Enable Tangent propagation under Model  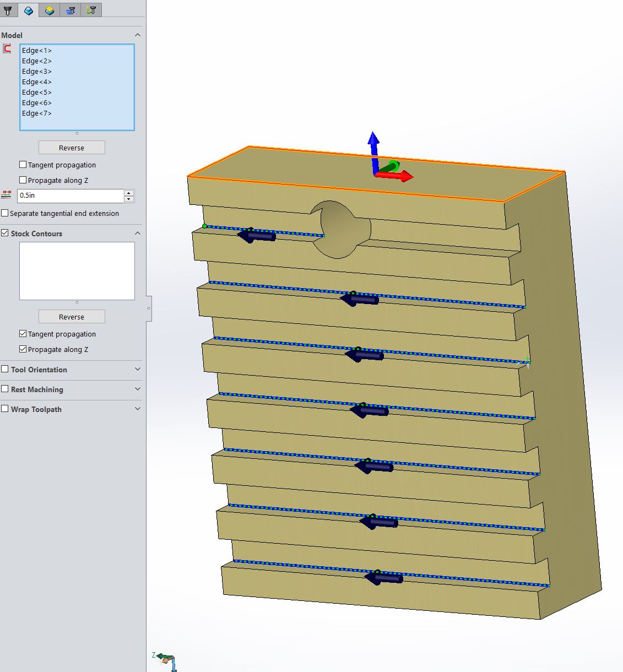pyautogui.click(x=23, y=164)
